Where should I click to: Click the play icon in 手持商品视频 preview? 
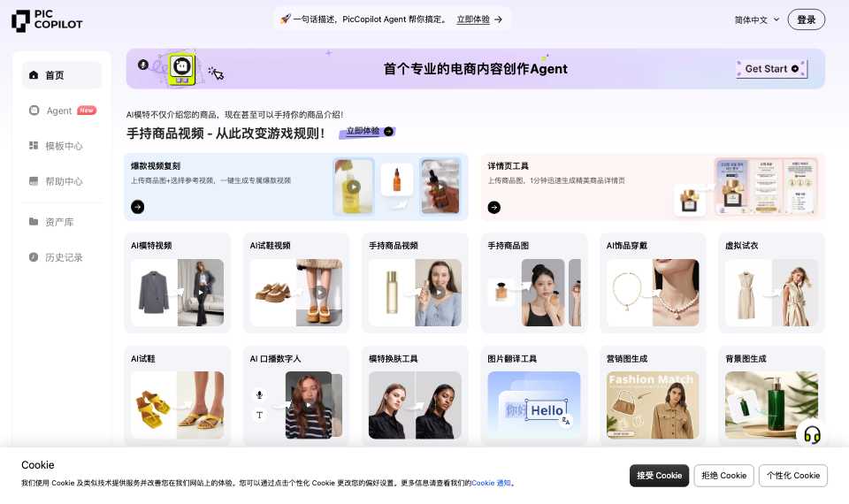pyautogui.click(x=439, y=293)
